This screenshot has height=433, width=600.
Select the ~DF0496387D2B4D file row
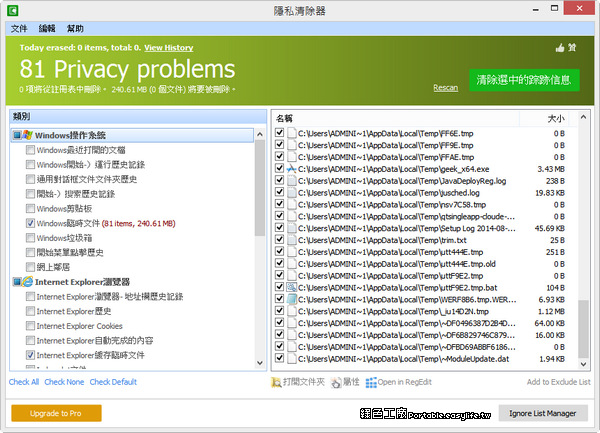[x=421, y=323]
